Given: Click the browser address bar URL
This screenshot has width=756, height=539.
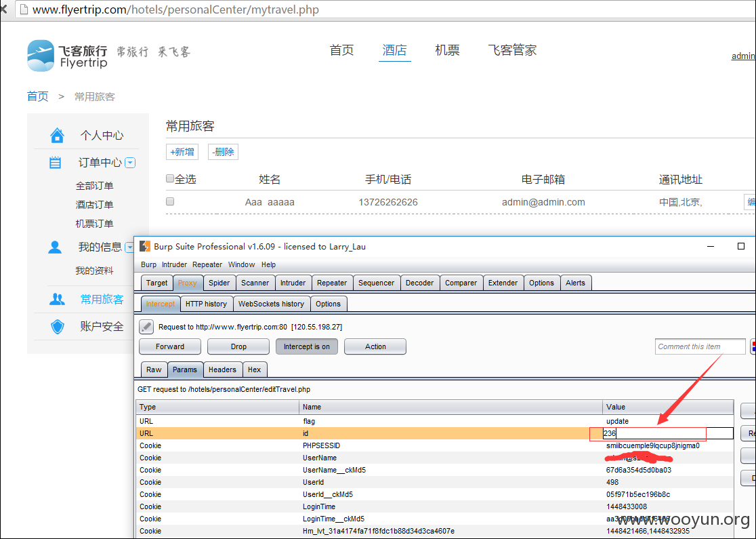Looking at the screenshot, I should [x=175, y=9].
